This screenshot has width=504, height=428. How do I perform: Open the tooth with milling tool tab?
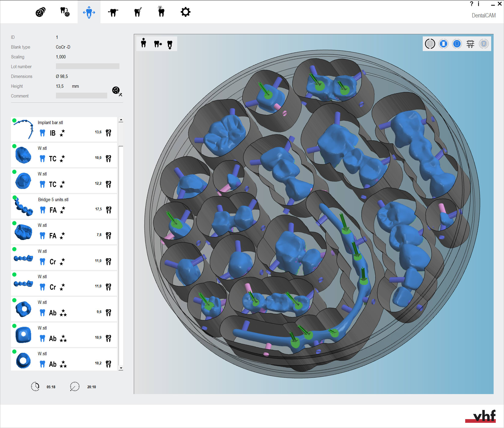click(x=138, y=12)
